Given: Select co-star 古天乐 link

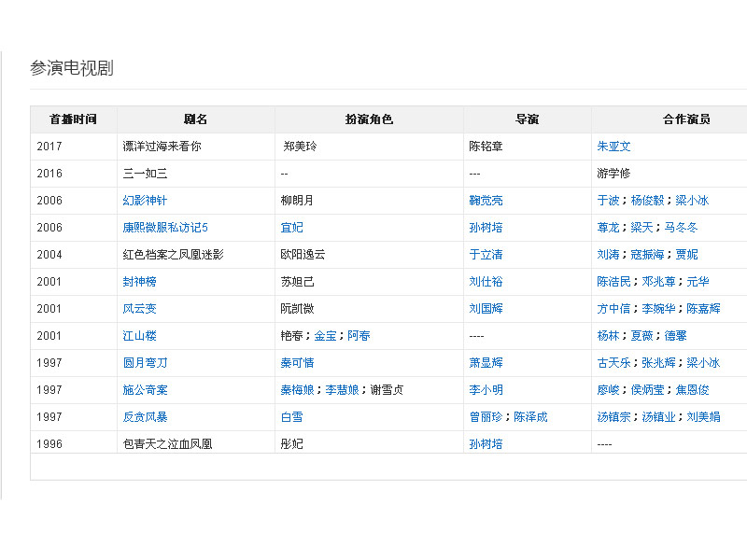Looking at the screenshot, I should [x=613, y=363].
